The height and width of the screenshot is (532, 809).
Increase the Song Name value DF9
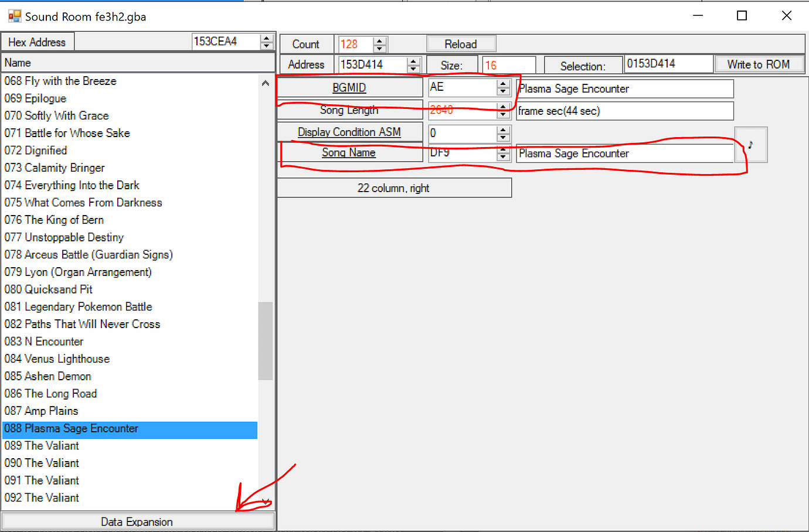point(503,151)
